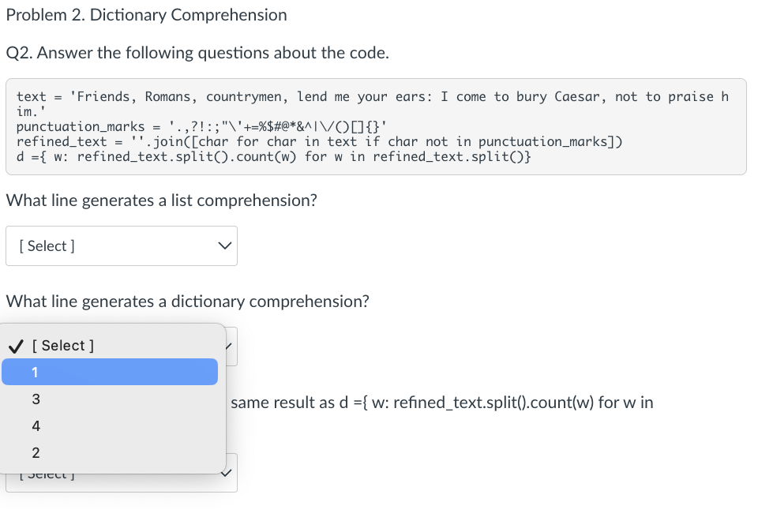Click the punctuation_marks line in the code block
The height and width of the screenshot is (532, 758).
pos(201,126)
